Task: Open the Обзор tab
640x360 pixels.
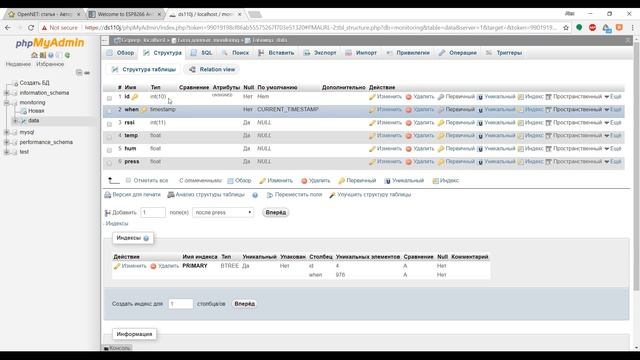Action: click(120, 53)
